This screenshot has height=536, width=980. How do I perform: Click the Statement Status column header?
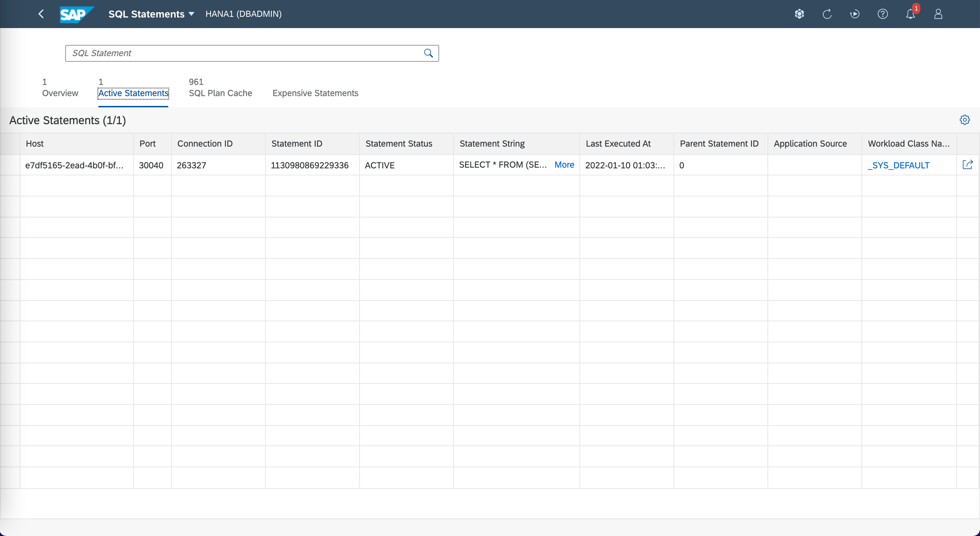pos(398,143)
